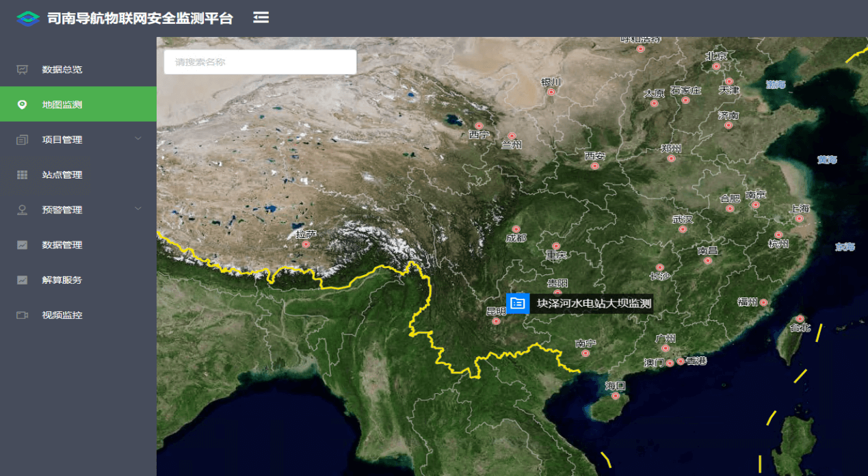Screen dimensions: 868x476
Task: Click the blue 块泽河水电站 marker icon
Action: [x=518, y=303]
